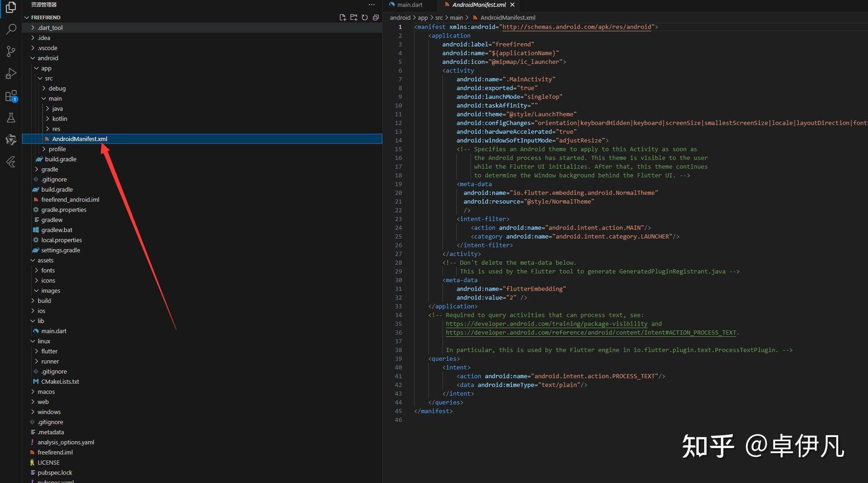Open main.dart in lib folder
This screenshot has height=483, width=868.
point(202,331)
